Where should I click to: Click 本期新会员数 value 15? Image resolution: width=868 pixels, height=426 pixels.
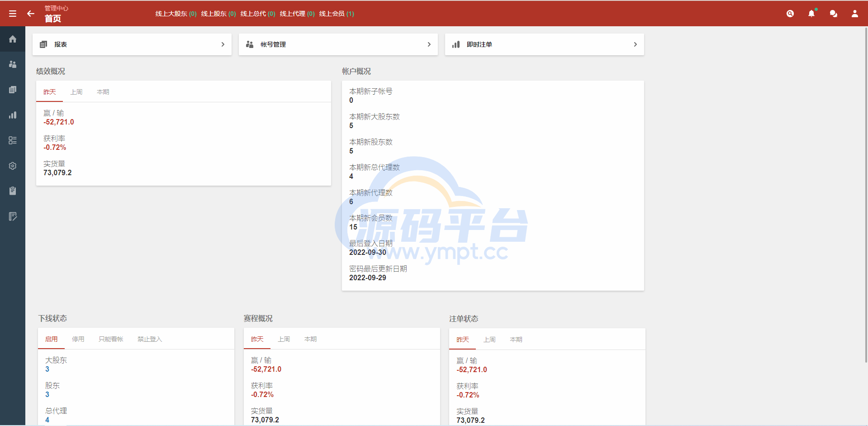click(x=353, y=227)
